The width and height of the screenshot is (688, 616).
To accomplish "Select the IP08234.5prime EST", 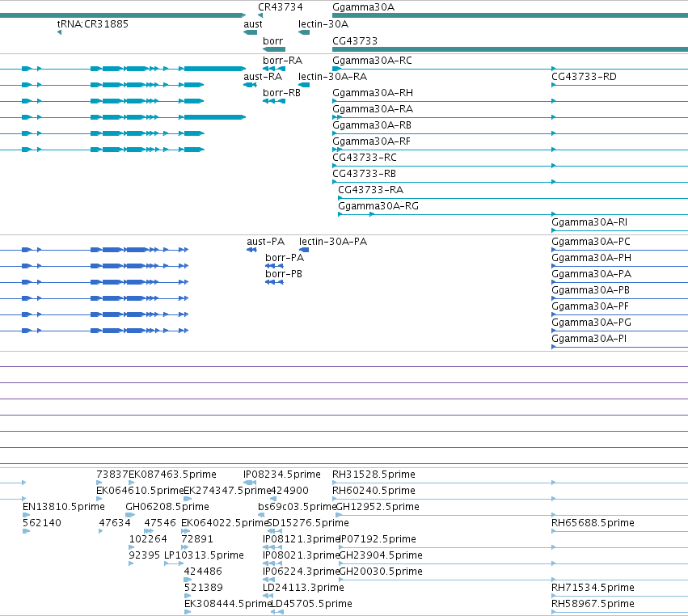I will (x=250, y=483).
